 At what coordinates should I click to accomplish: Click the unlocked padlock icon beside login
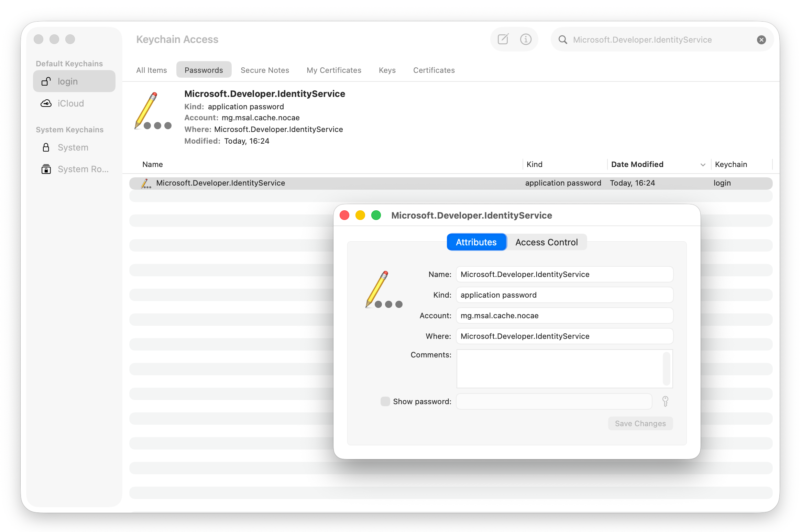pyautogui.click(x=46, y=81)
